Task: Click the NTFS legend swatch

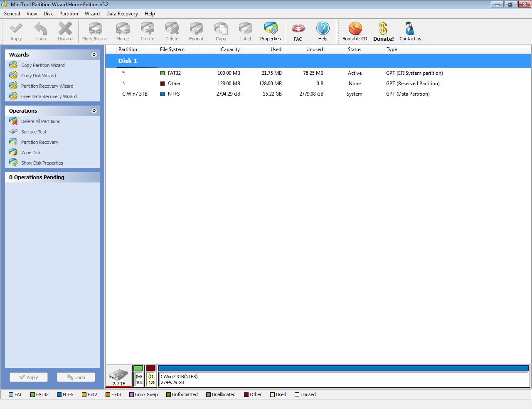Action: 59,395
